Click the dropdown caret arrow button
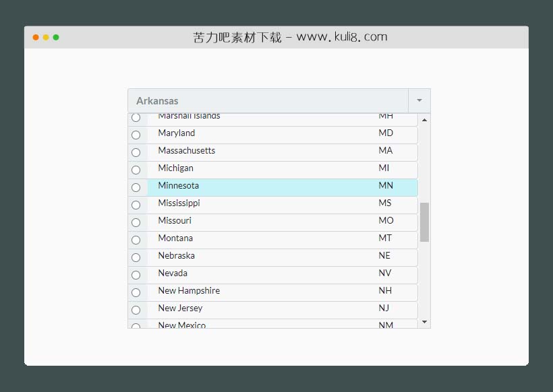Screen dimensions: 553x392 pos(419,100)
